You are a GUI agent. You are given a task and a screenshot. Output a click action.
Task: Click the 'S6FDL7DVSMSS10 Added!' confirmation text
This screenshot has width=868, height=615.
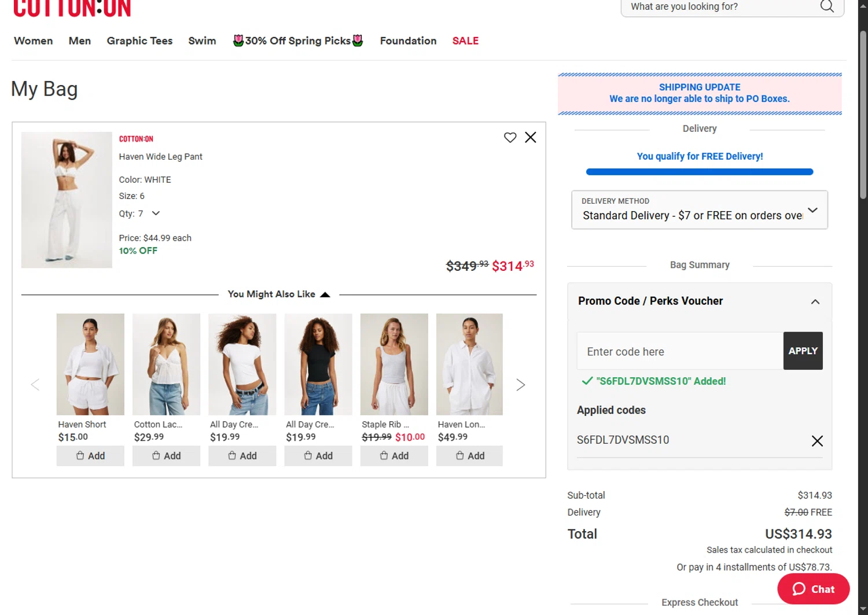pyautogui.click(x=661, y=381)
